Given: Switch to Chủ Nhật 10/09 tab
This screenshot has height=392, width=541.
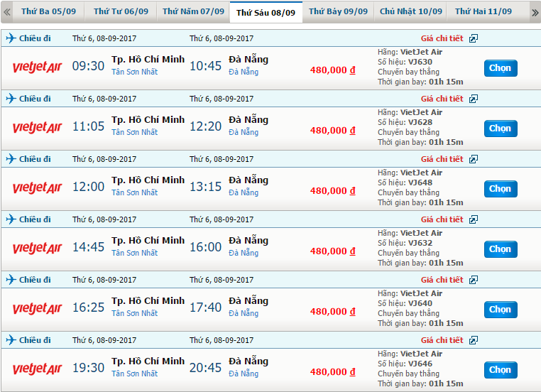Looking at the screenshot, I should coord(410,12).
